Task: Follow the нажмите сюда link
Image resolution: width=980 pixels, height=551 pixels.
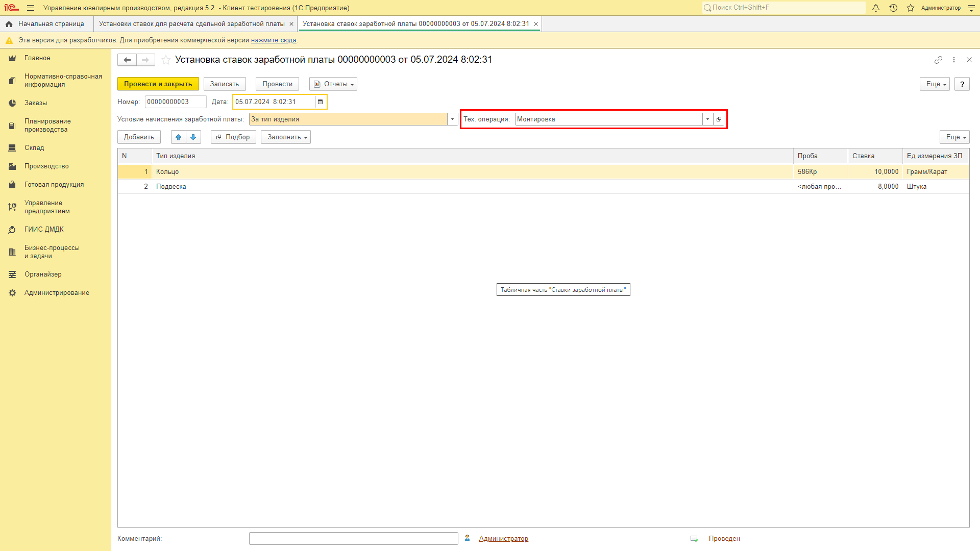Action: [x=274, y=40]
